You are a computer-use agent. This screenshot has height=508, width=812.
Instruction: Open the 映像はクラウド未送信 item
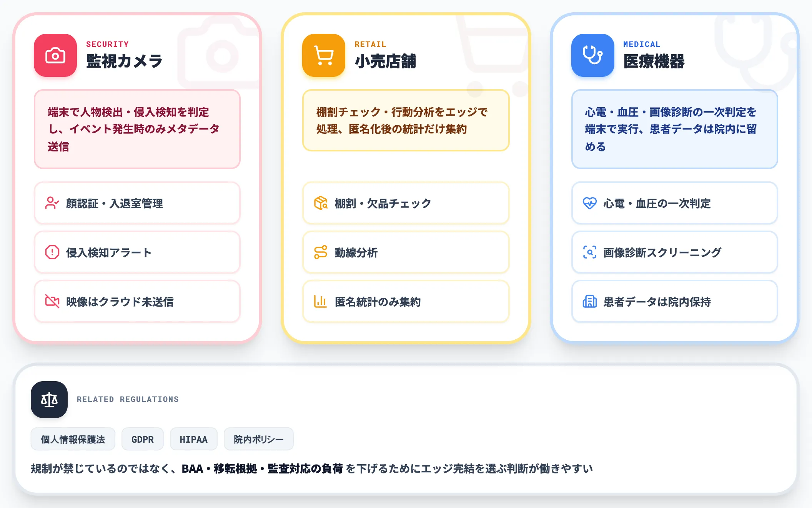(x=137, y=302)
